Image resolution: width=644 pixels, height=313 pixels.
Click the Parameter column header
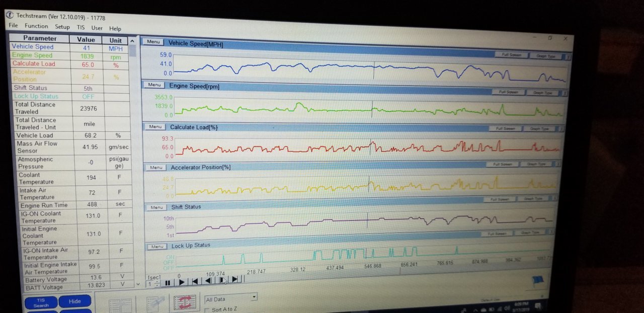(x=40, y=38)
